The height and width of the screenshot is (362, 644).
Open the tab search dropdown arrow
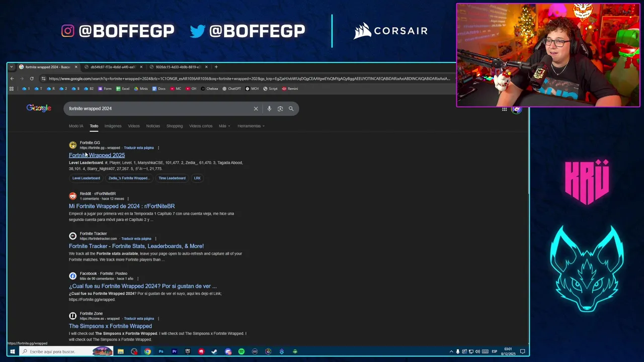click(11, 67)
